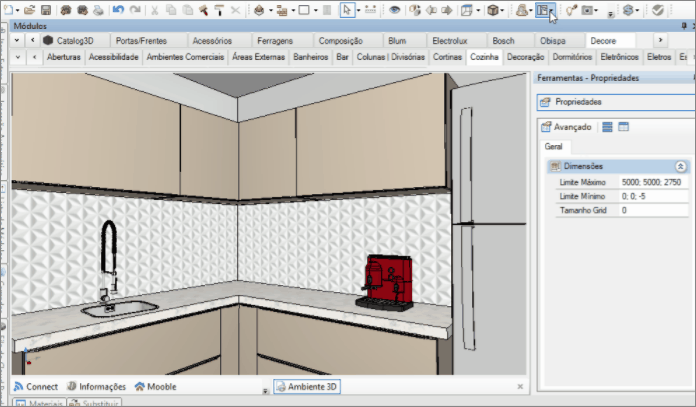
Task: Click the New project icon
Action: [x=8, y=10]
